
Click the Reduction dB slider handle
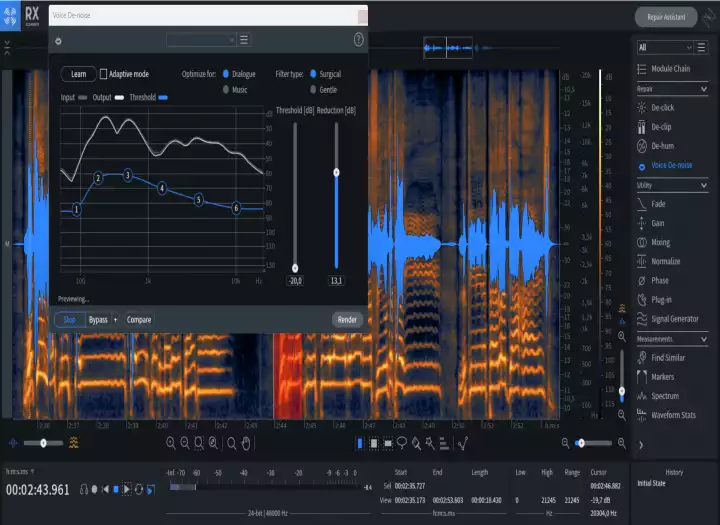[x=336, y=172]
